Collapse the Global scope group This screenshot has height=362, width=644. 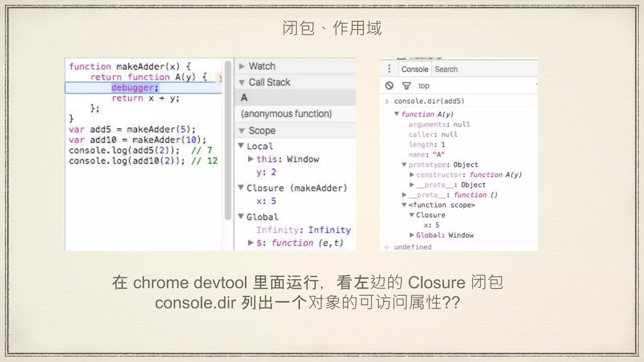(x=241, y=216)
